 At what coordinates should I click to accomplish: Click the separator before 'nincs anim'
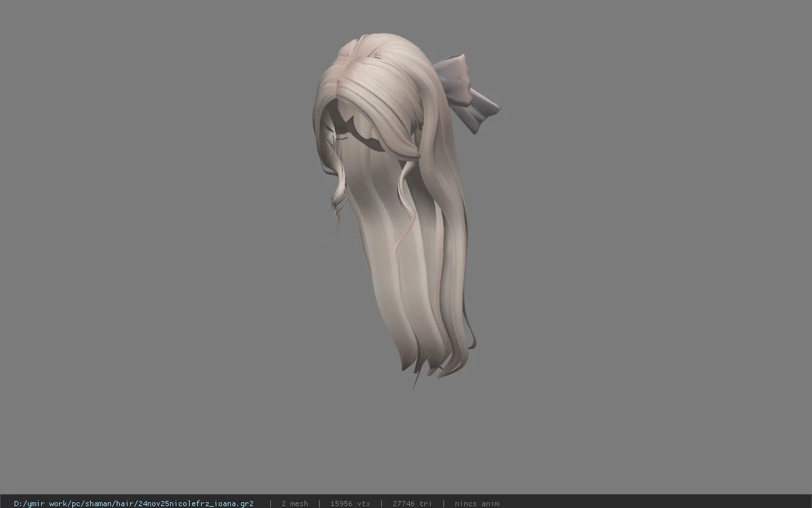click(x=443, y=504)
